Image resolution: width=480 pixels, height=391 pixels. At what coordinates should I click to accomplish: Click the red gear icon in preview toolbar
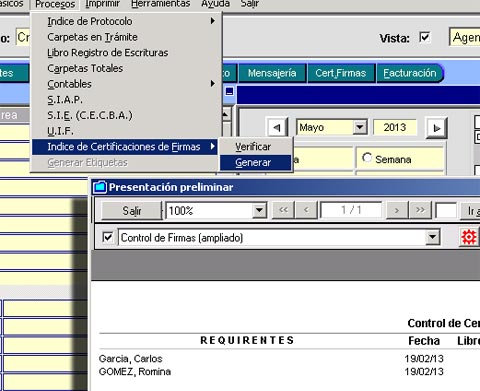[x=469, y=237]
